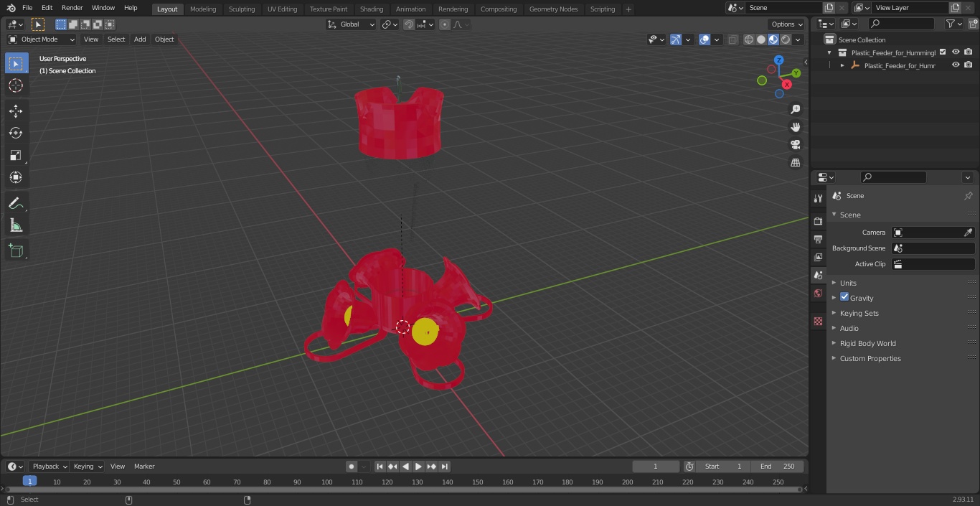The height and width of the screenshot is (506, 980).
Task: Open the View Layer properties tab
Action: pyautogui.click(x=818, y=257)
